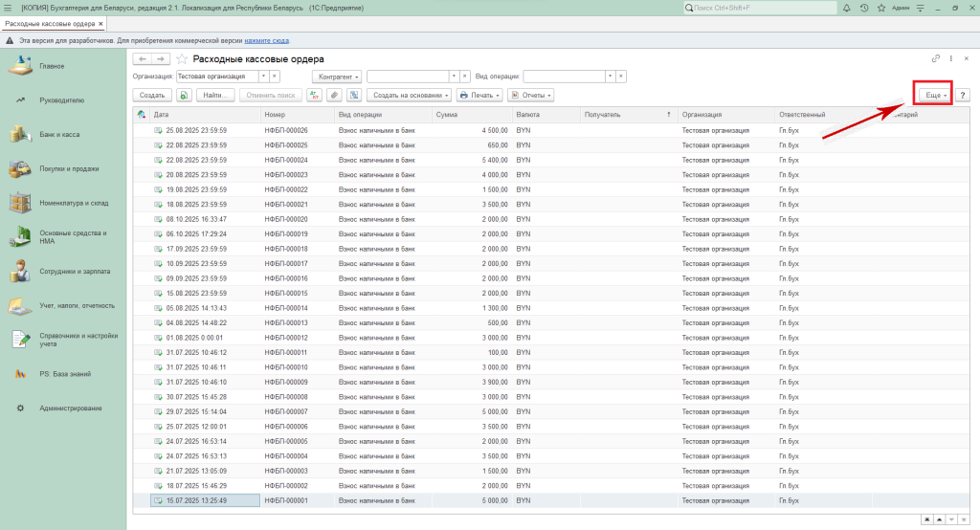980x530 pixels.
Task: Star this page next to the title
Action: coord(182,59)
